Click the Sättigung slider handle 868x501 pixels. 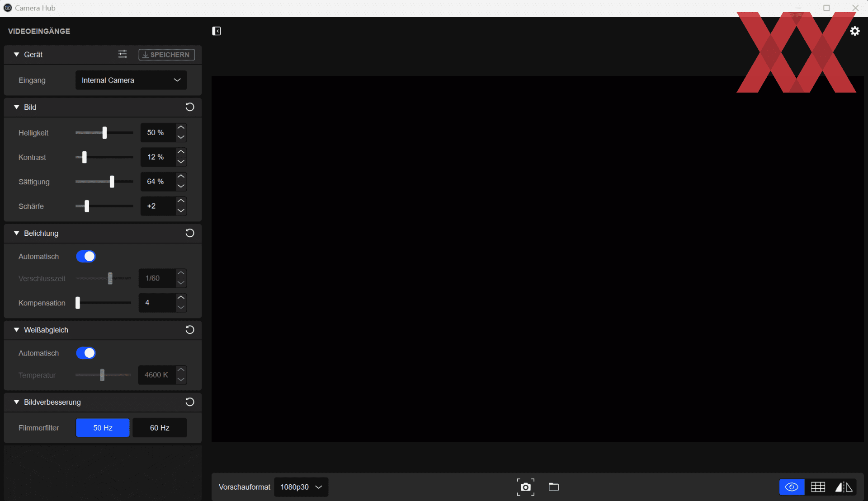tap(112, 181)
